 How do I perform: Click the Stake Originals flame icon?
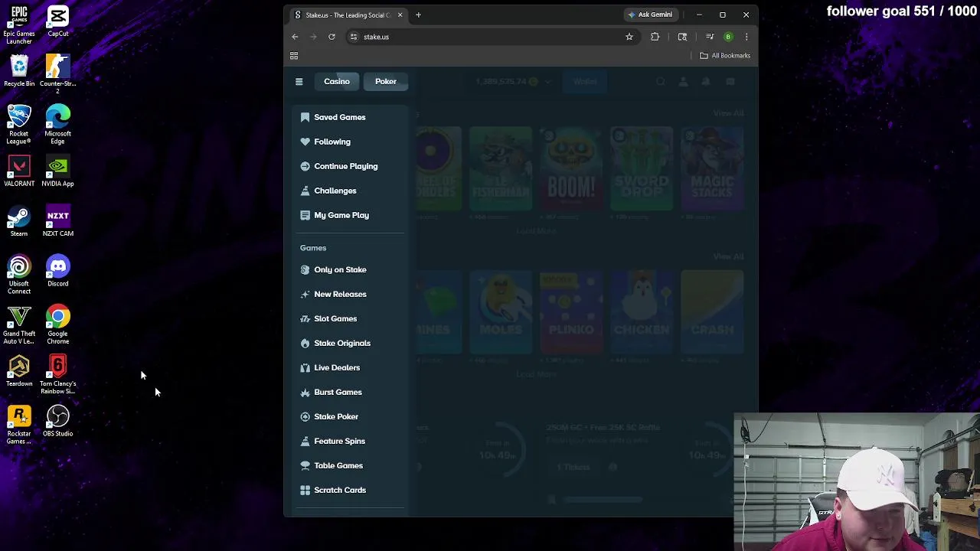[305, 343]
